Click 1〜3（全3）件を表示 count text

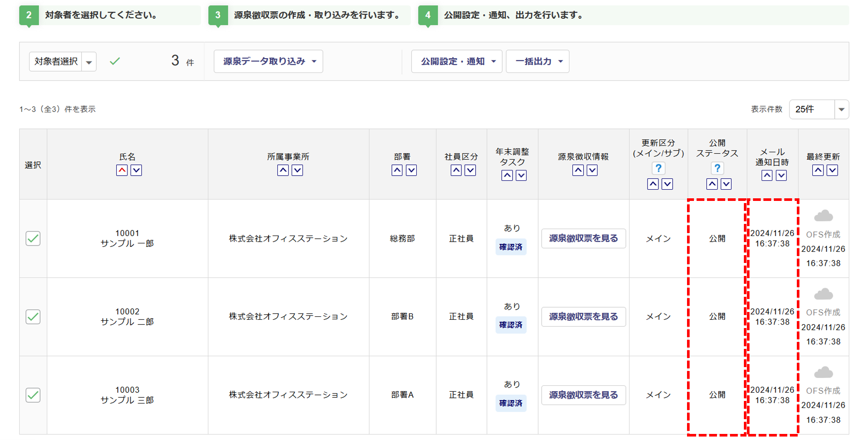pos(57,109)
